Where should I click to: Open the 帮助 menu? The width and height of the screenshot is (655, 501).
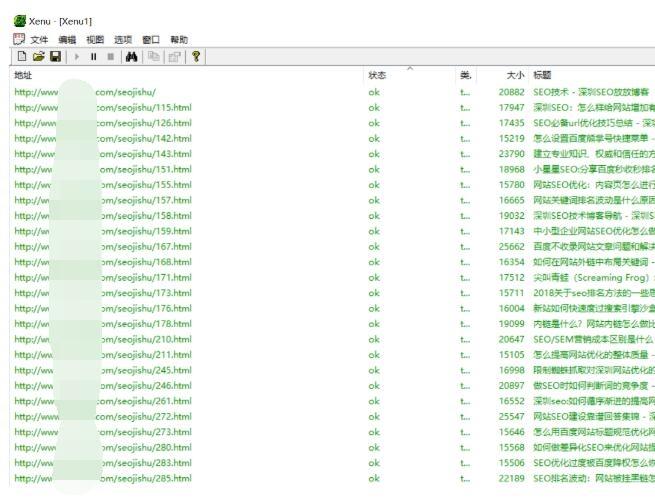[179, 40]
